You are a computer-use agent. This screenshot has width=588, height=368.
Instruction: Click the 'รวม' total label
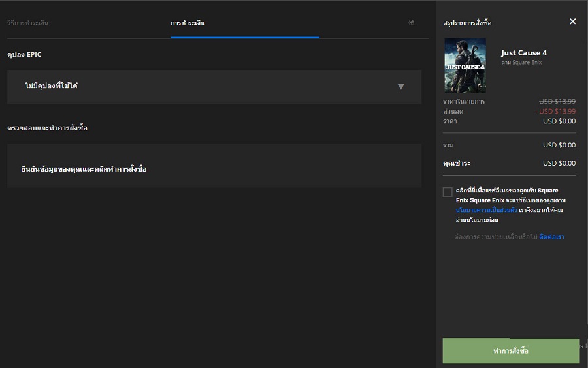[448, 145]
